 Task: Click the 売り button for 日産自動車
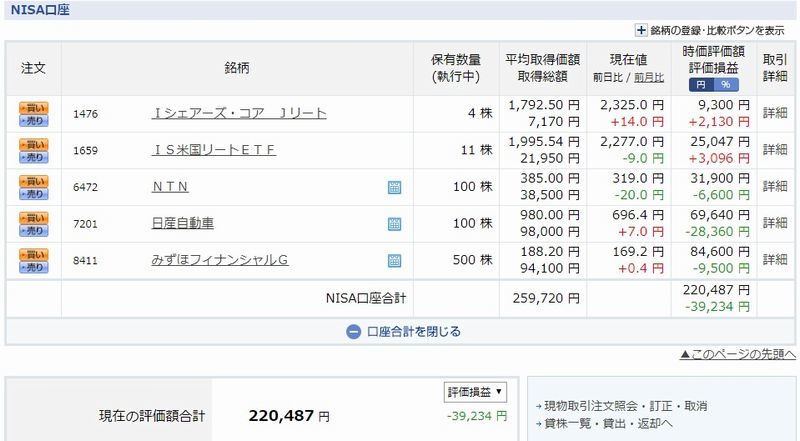point(34,231)
